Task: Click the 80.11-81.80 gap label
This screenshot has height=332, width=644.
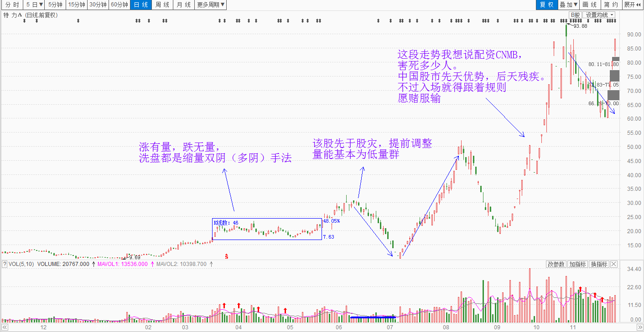Action: (x=603, y=64)
